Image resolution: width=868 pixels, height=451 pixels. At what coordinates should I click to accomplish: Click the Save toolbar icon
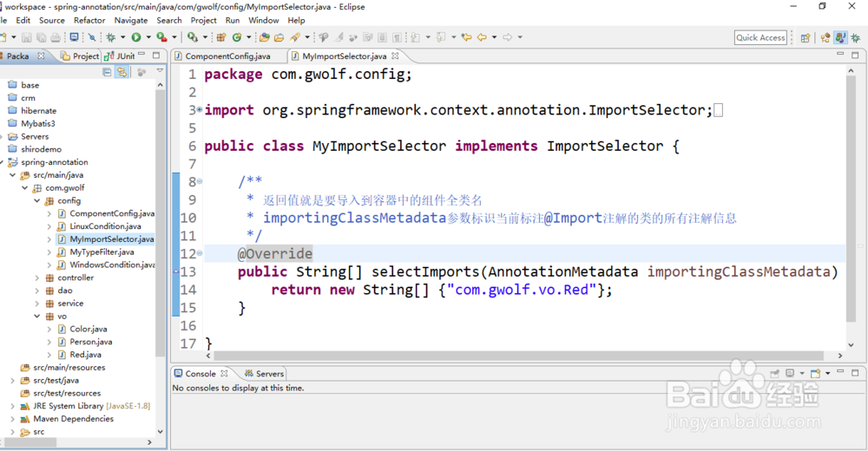[x=27, y=37]
